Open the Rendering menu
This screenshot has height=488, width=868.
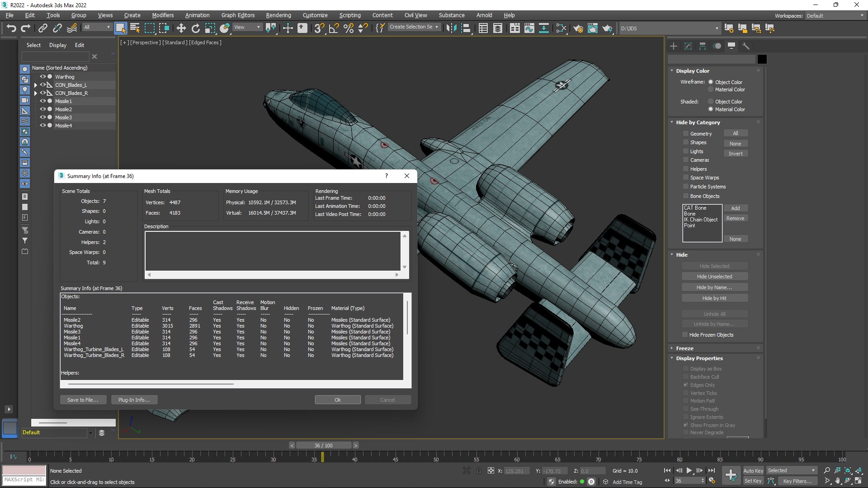coord(278,15)
